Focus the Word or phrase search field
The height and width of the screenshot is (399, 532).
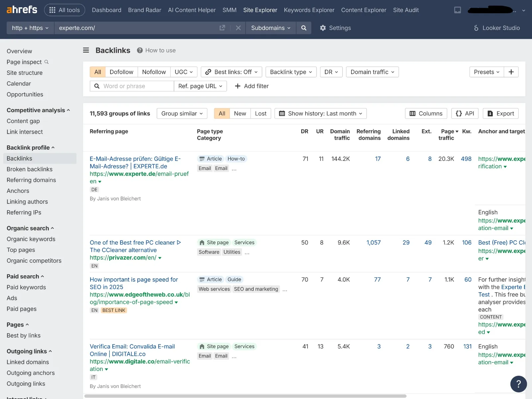pos(132,86)
